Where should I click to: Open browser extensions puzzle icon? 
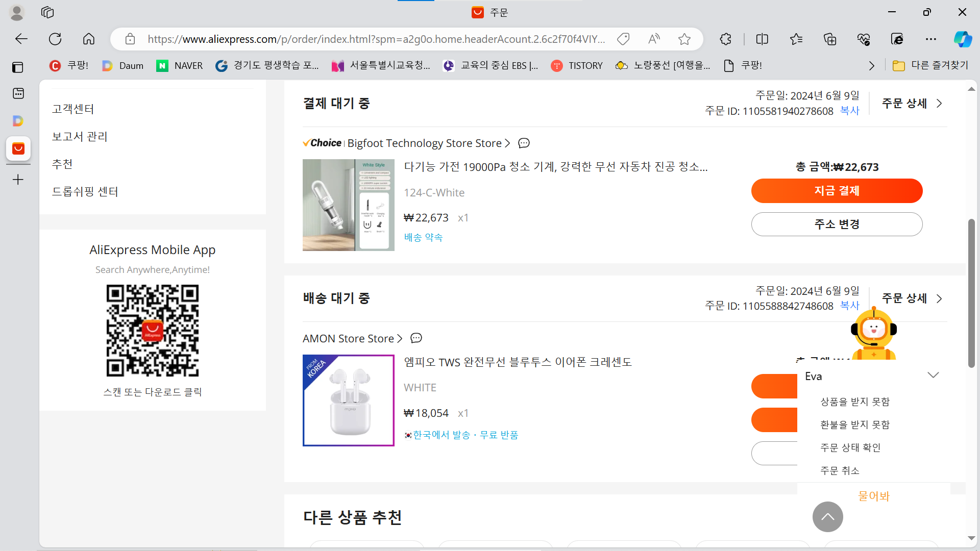click(x=725, y=39)
